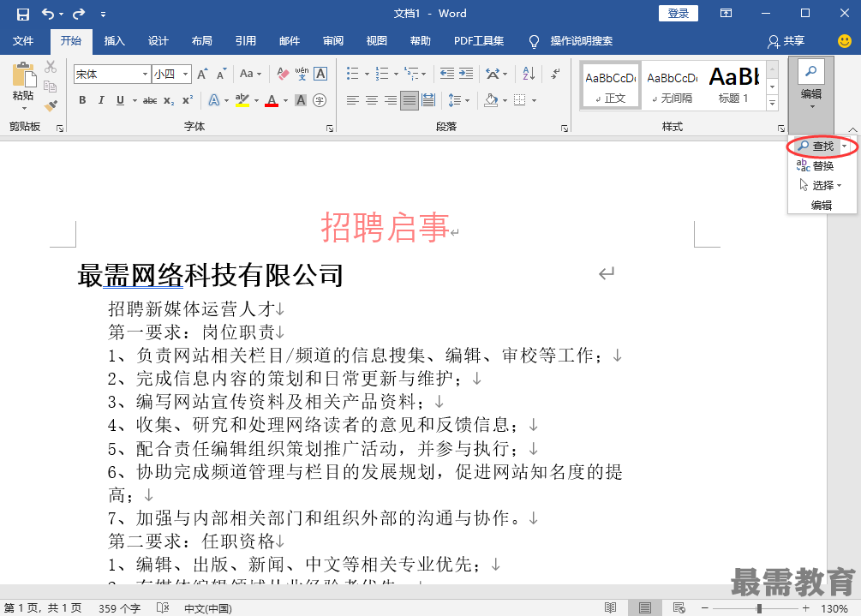Click the 130% zoom level
Viewport: 861px width, 616px height.
(x=834, y=608)
